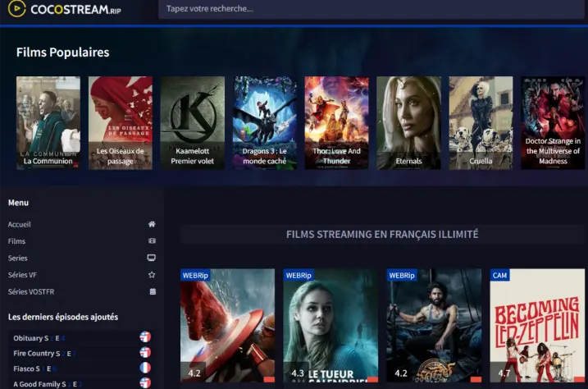588x389 pixels.
Task: Click the monitor icon beside Series
Action: coord(151,258)
